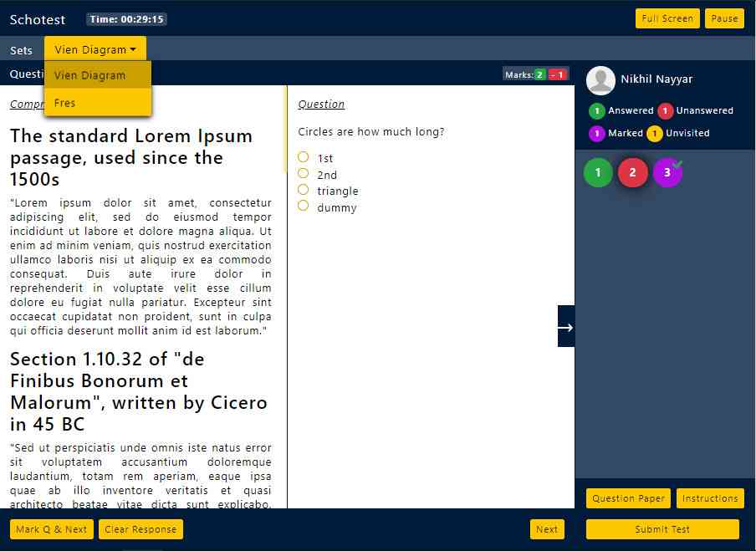The height and width of the screenshot is (551, 756).
Task: Click the Mark Q & Next button
Action: tap(52, 529)
